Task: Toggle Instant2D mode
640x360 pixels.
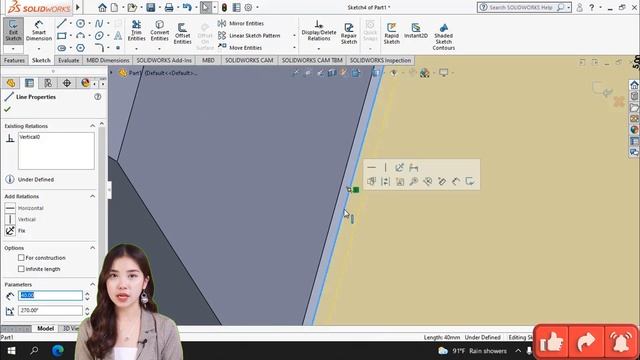Action: pos(416,31)
